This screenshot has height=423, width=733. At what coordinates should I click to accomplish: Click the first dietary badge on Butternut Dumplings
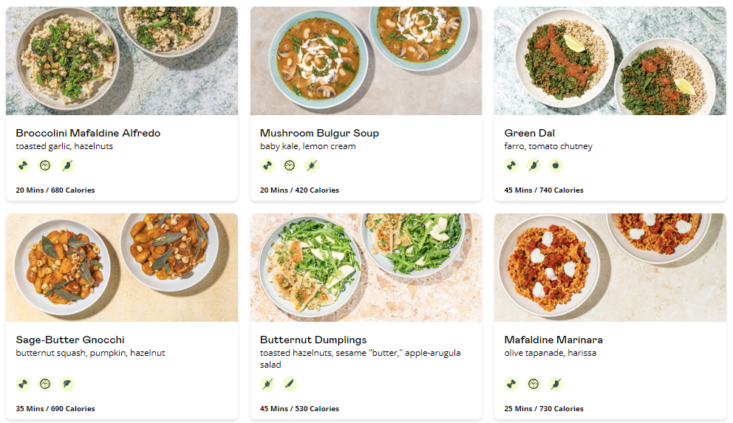point(267,383)
